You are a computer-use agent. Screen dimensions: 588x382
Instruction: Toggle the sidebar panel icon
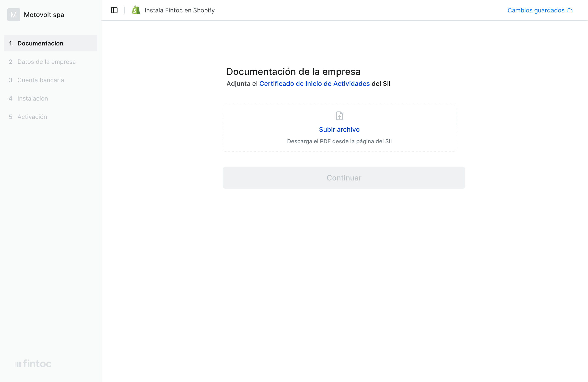tap(114, 10)
